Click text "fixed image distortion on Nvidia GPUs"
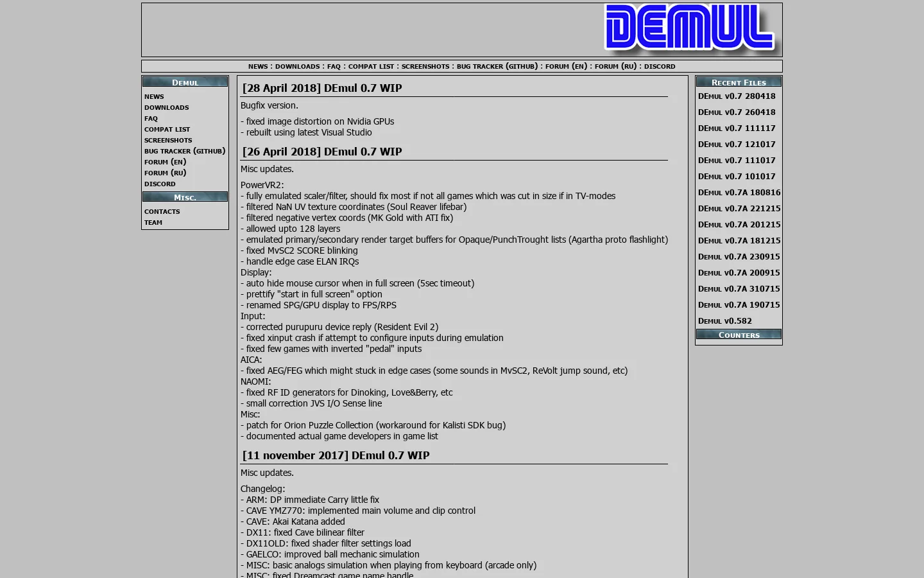Viewport: 924px width, 578px height. click(x=320, y=121)
